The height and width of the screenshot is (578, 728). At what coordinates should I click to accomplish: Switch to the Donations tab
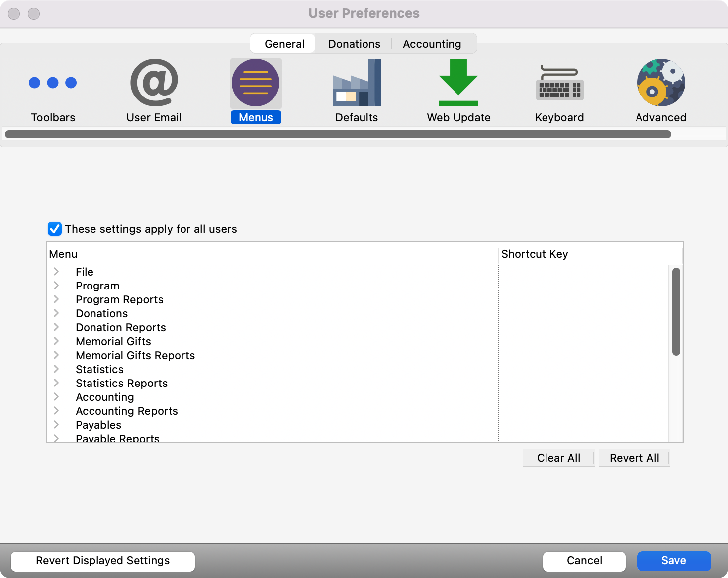(x=354, y=44)
